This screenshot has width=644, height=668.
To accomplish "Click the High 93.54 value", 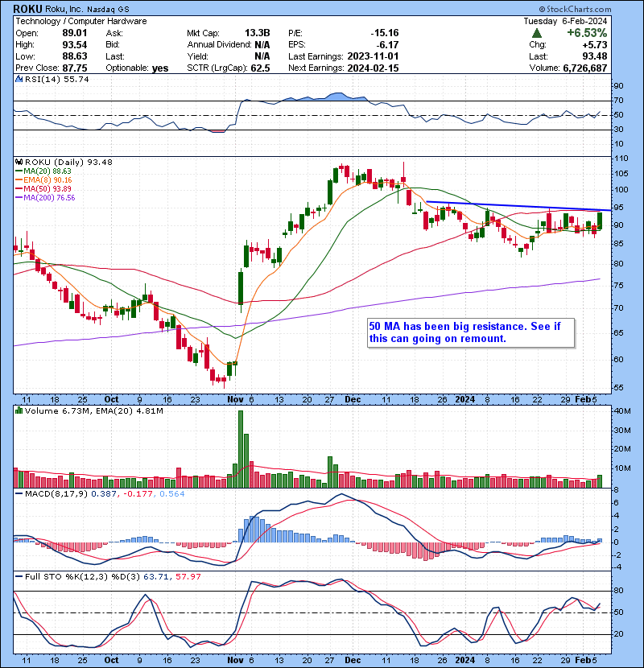I will [75, 45].
